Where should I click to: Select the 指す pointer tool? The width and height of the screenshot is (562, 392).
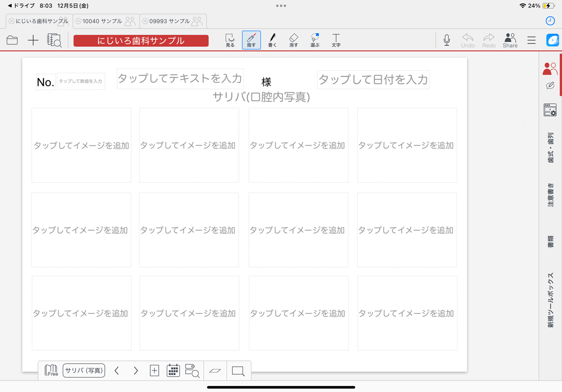(x=251, y=40)
